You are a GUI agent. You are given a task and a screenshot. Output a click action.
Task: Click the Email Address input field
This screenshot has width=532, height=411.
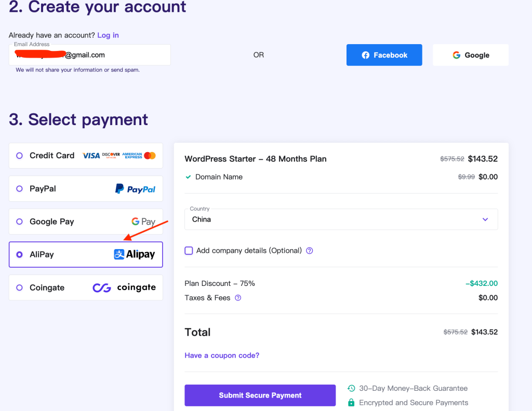(x=89, y=55)
